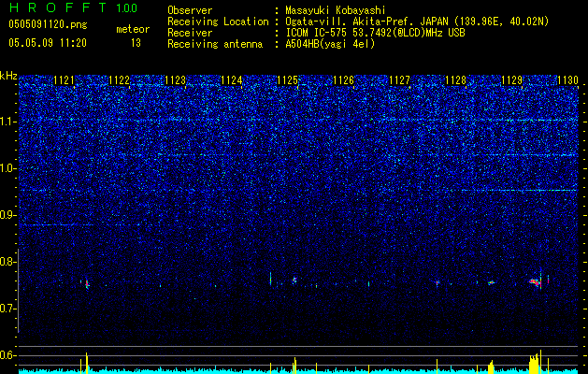Screen dimensions: 588x374
Task: Click the 1124 time marker
Action: tap(232, 79)
